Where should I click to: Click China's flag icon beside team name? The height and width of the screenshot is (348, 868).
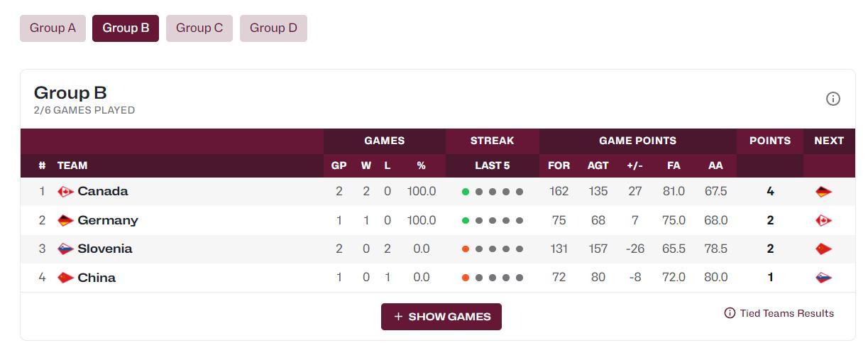point(65,278)
